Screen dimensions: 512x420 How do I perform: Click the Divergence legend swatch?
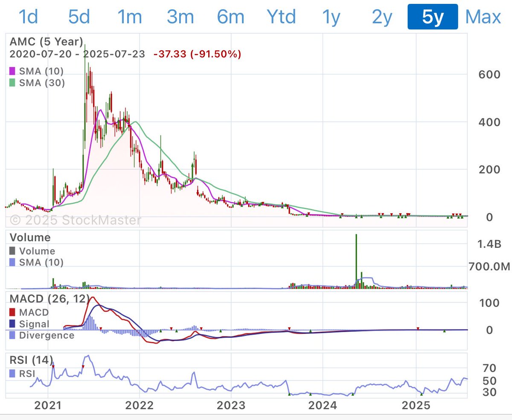[12, 335]
